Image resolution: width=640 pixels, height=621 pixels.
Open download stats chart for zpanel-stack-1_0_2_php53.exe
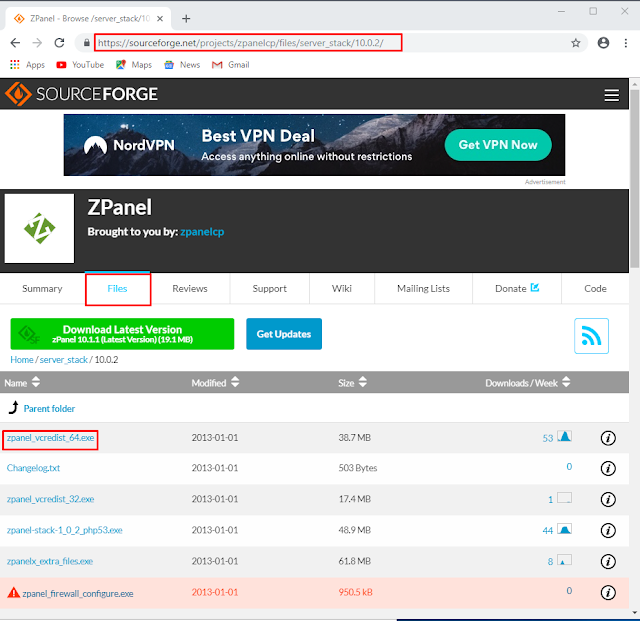tap(564, 529)
